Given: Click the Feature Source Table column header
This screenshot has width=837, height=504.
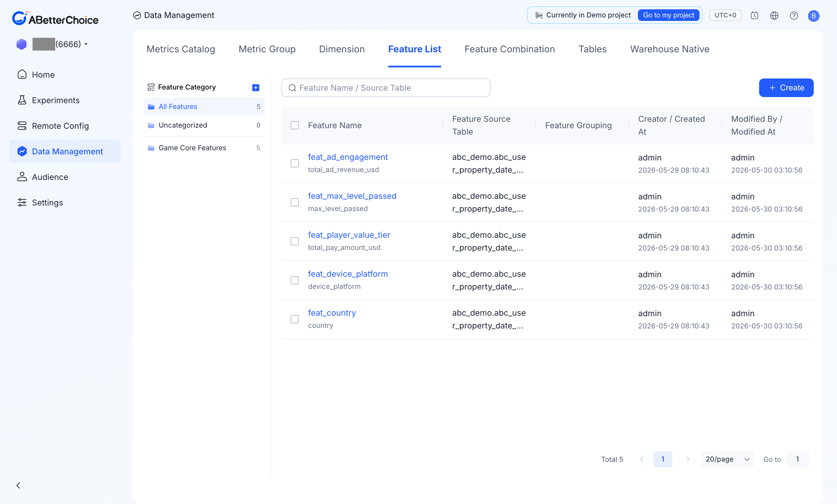Looking at the screenshot, I should coord(481,125).
